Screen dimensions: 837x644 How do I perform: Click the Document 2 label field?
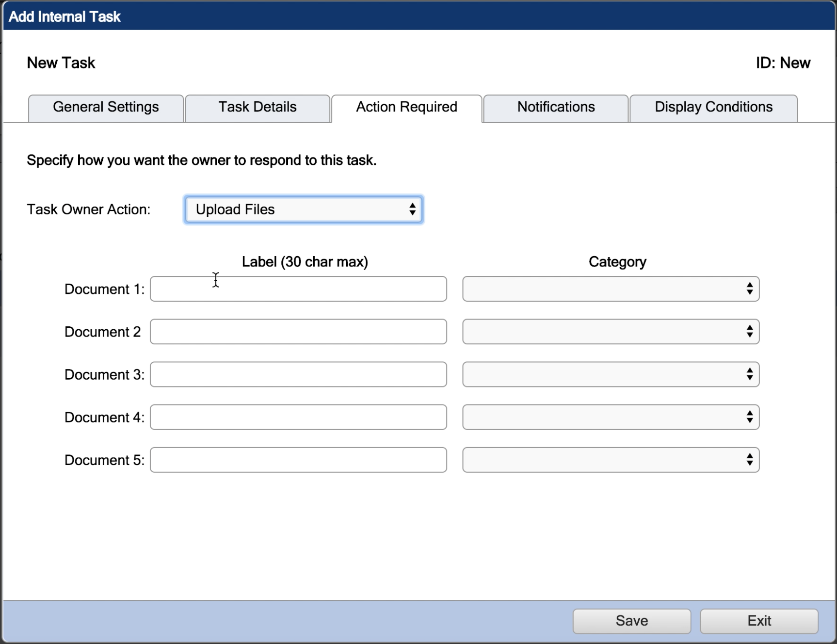[x=297, y=332]
